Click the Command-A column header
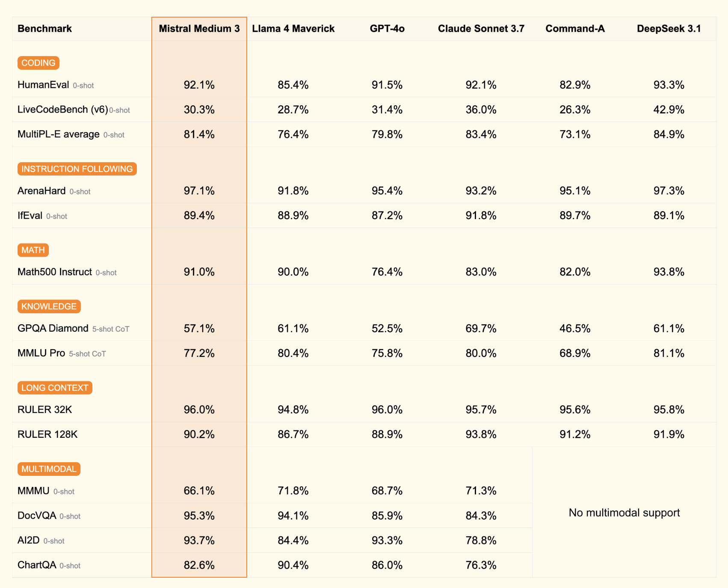This screenshot has height=588, width=728. (575, 29)
